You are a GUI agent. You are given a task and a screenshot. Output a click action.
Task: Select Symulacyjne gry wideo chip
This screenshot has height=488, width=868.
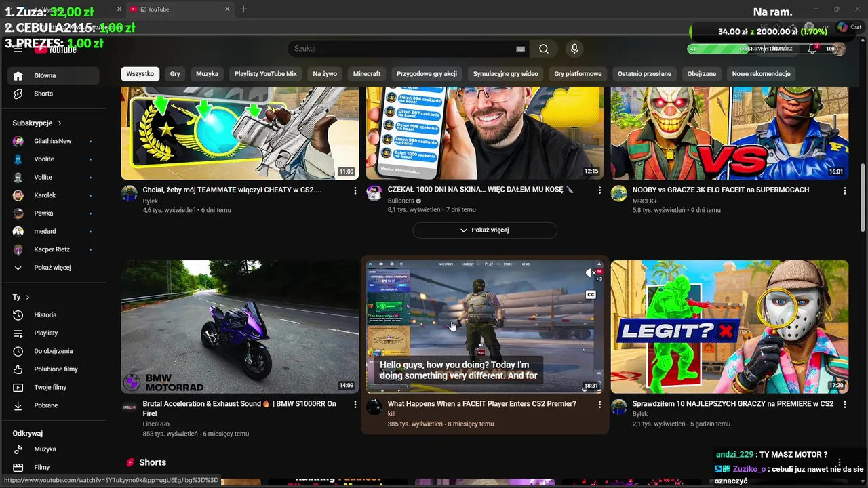tap(505, 74)
